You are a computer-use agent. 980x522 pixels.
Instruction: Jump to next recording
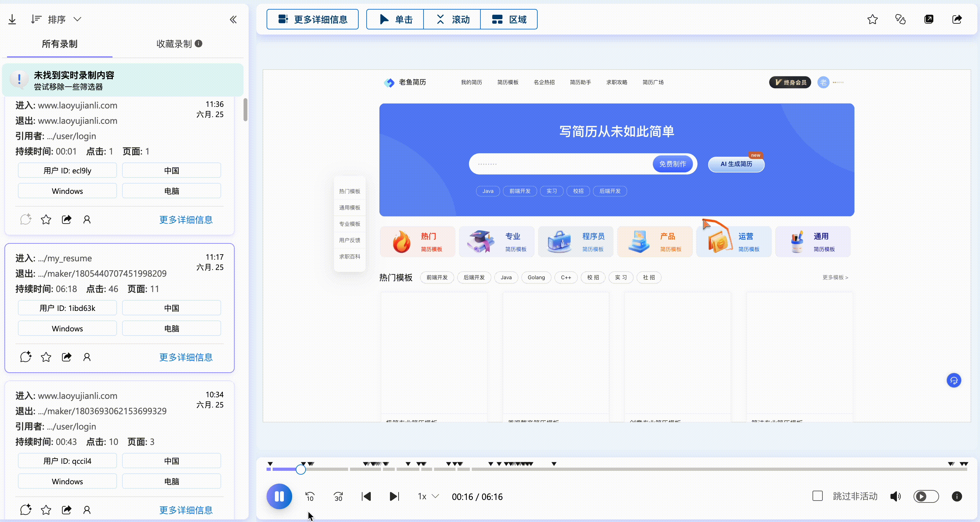click(394, 496)
